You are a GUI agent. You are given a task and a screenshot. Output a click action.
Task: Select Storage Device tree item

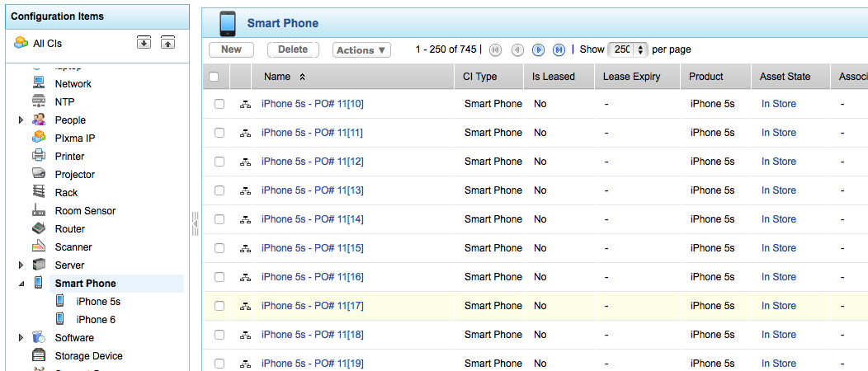coord(88,355)
